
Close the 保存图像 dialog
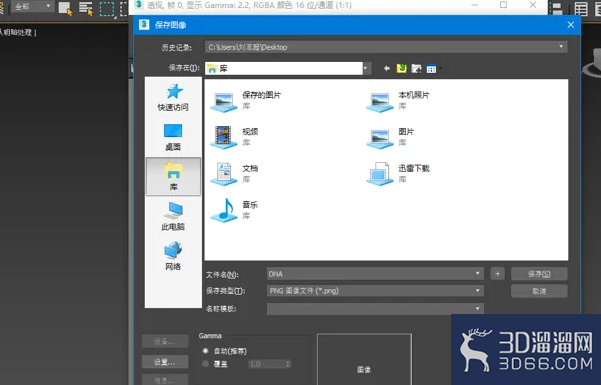pos(571,25)
